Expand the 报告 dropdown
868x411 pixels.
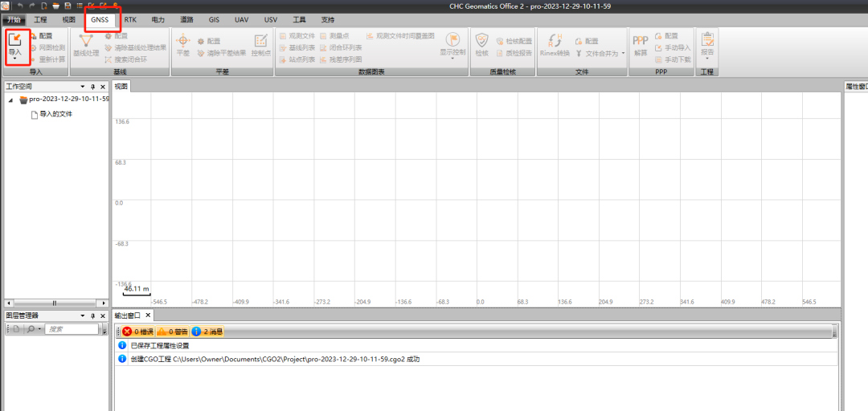point(707,58)
